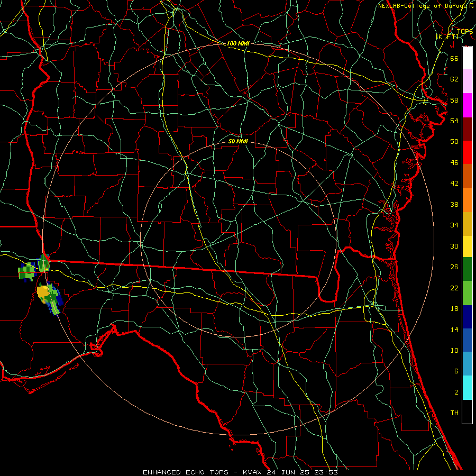Screen dimensions: 476x476
Task: Click the '18' legend value
Action: [454, 309]
